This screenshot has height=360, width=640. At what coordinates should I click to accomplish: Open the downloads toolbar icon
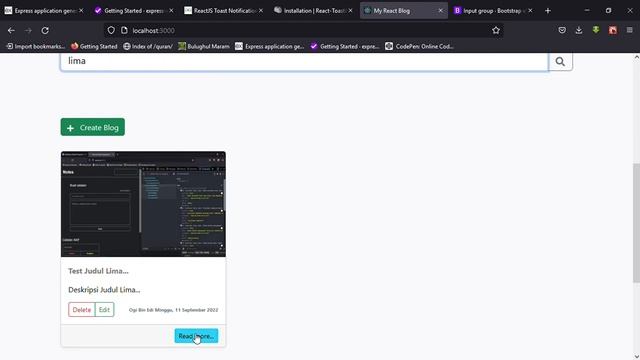[579, 30]
